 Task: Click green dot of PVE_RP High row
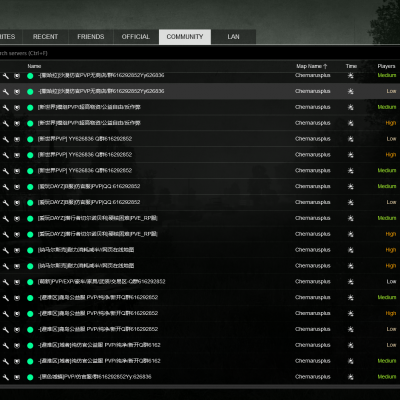(x=30, y=234)
